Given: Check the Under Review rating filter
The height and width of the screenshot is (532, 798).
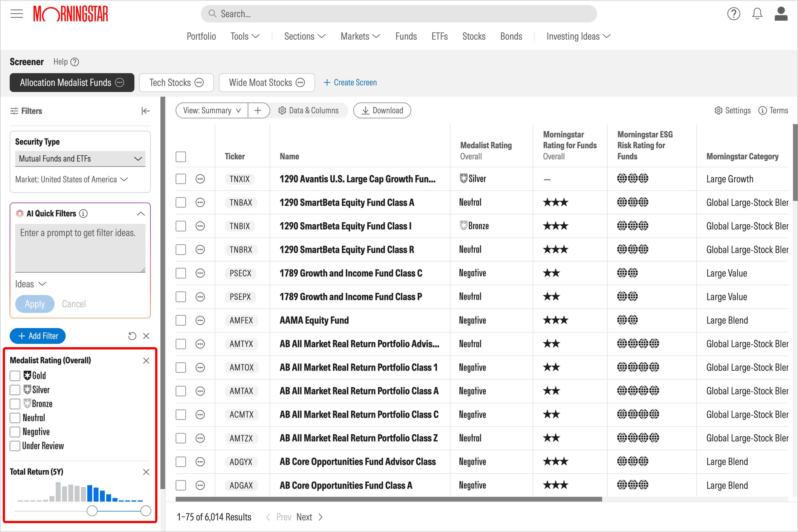Looking at the screenshot, I should [15, 446].
